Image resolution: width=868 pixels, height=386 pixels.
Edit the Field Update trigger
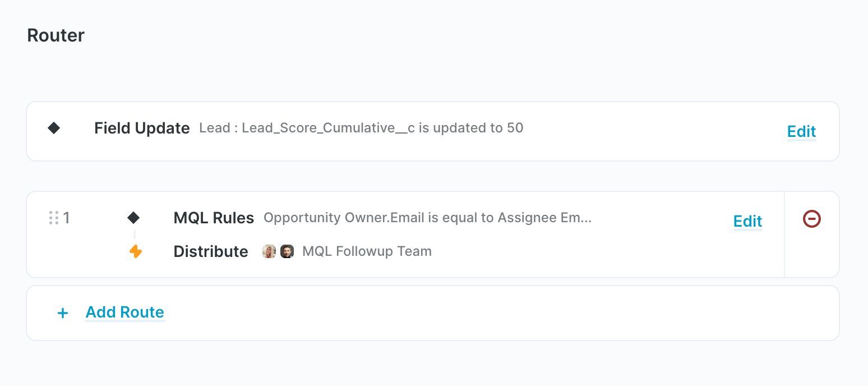(801, 131)
